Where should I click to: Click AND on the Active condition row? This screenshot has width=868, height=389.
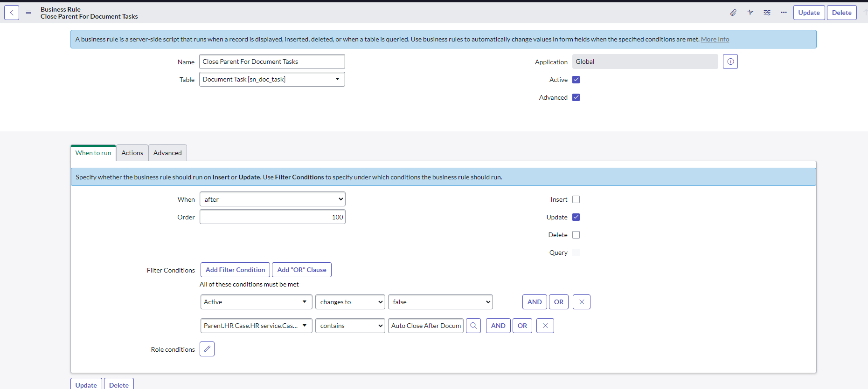535,302
